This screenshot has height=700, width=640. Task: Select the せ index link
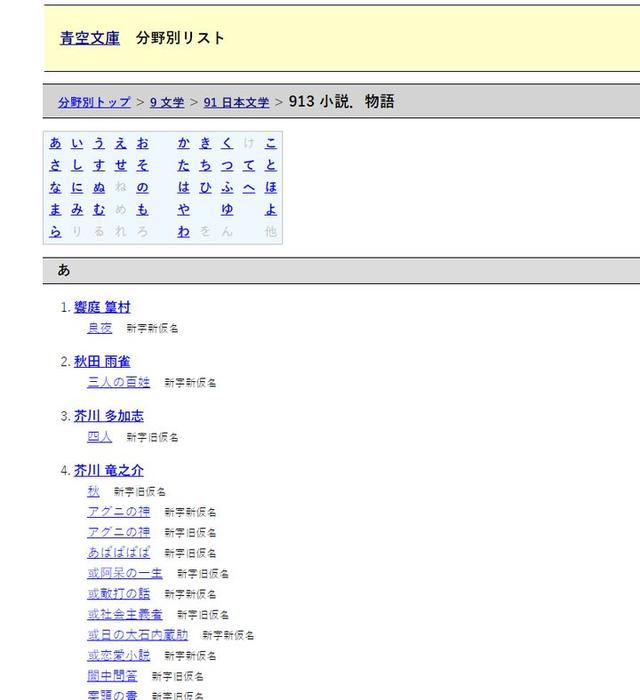[121, 165]
